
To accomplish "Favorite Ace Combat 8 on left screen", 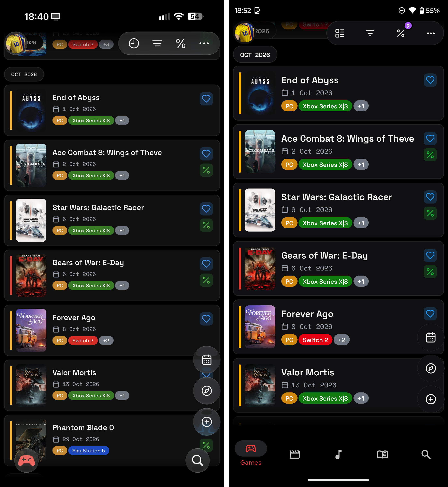I will (x=206, y=154).
